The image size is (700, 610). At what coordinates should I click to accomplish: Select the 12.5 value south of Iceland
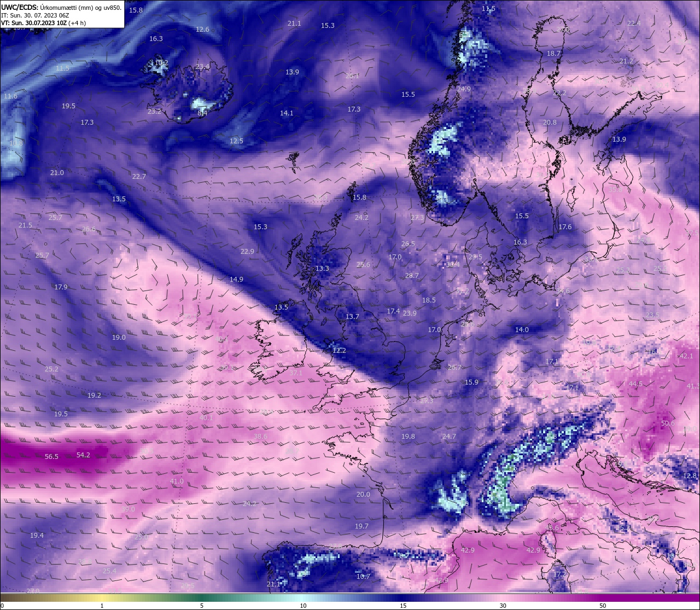point(236,141)
